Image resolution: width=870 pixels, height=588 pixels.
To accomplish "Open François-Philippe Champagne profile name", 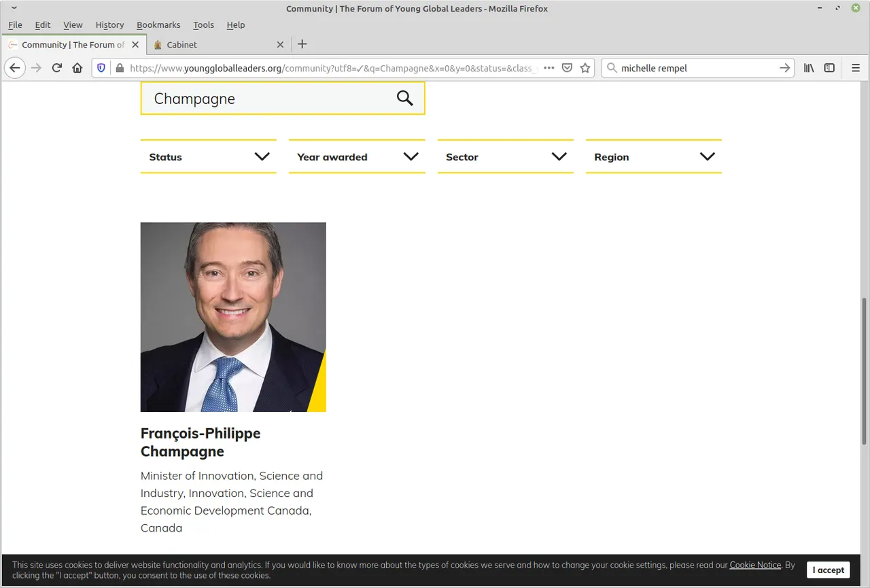I will pyautogui.click(x=201, y=443).
